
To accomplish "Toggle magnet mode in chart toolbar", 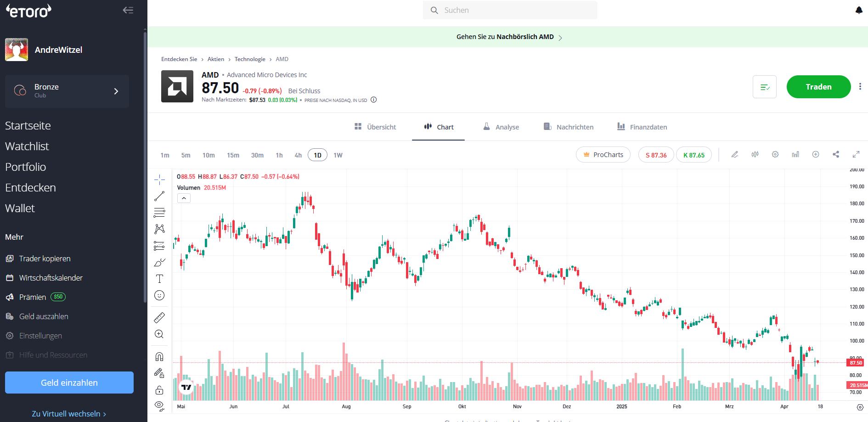I will coord(159,356).
